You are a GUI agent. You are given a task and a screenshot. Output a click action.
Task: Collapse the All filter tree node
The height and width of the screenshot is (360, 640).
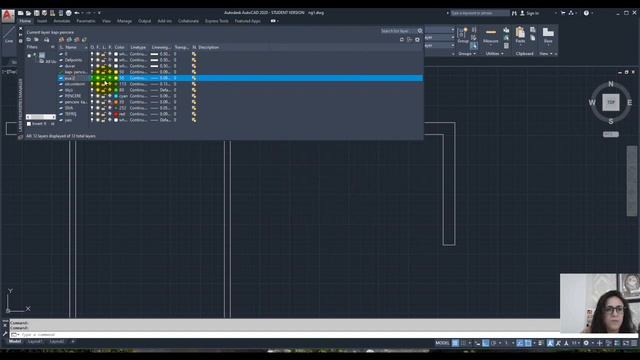tap(29, 56)
